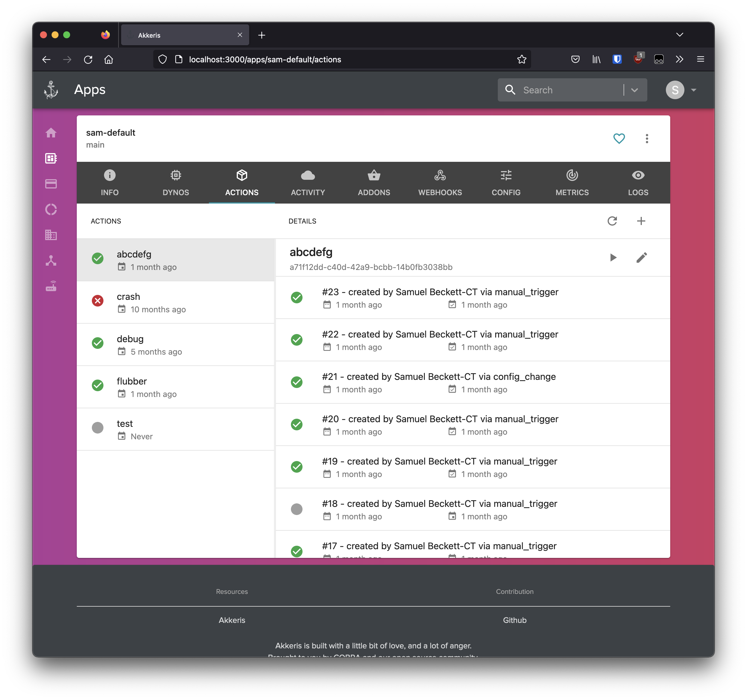747x700 pixels.
Task: Edit the abcdefg action with pencil icon
Action: [x=642, y=257]
